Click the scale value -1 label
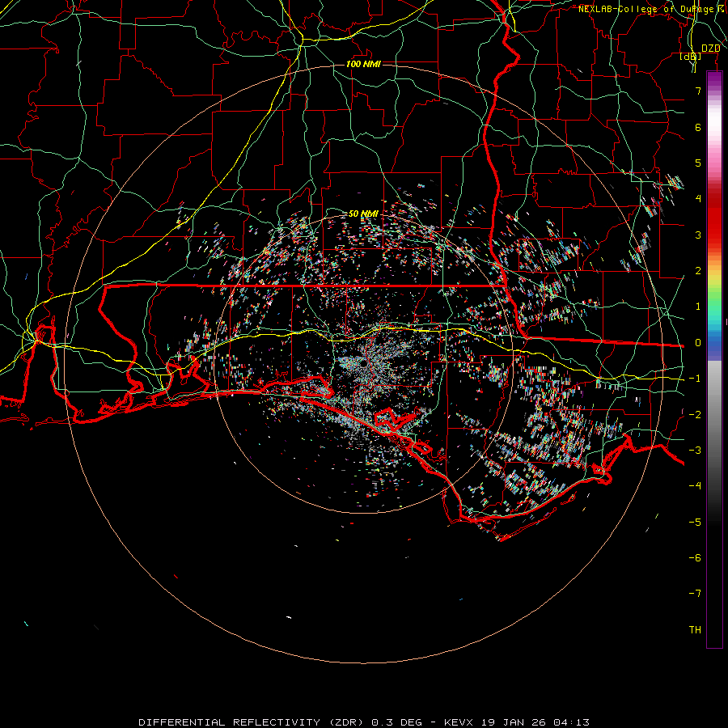The image size is (728, 728). [695, 379]
